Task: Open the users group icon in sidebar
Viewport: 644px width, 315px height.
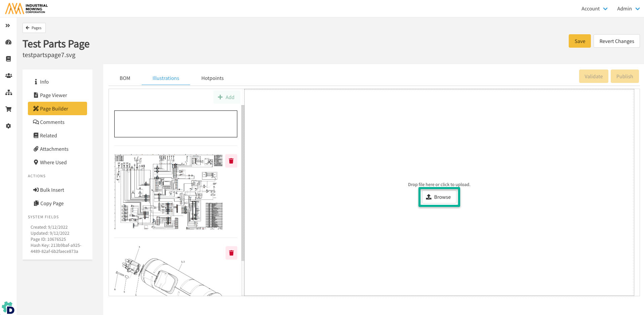Action: click(x=8, y=76)
